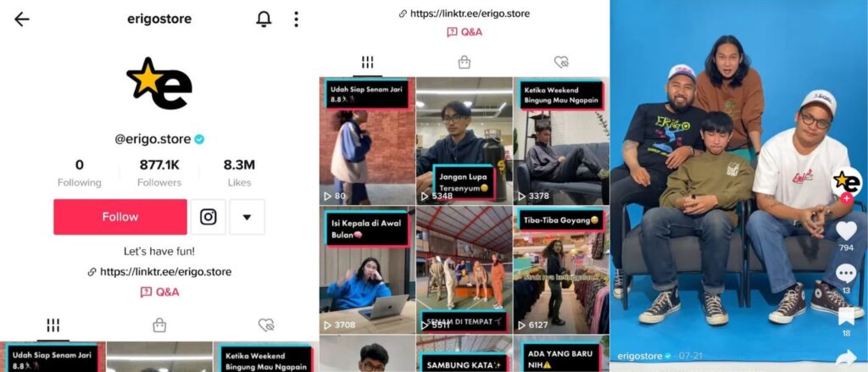Open video 'Ketika Weekend Bingung Mau Ngapain' 3378 views
This screenshot has width=868, height=372.
[x=561, y=142]
